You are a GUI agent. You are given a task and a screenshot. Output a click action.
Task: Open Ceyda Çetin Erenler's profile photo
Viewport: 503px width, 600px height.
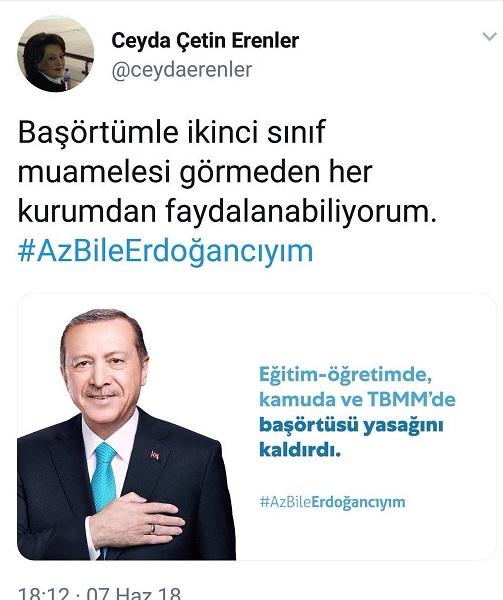pyautogui.click(x=55, y=54)
